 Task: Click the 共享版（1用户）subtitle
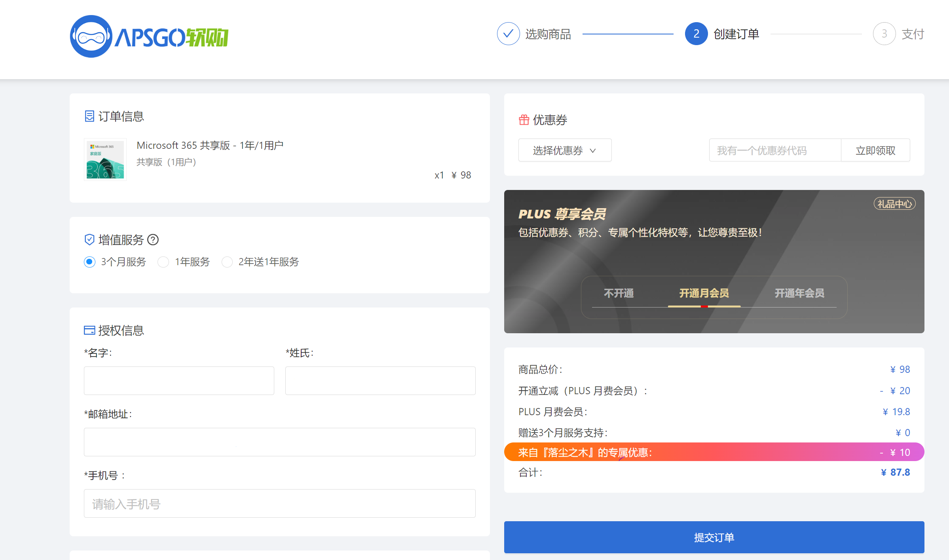click(x=166, y=162)
